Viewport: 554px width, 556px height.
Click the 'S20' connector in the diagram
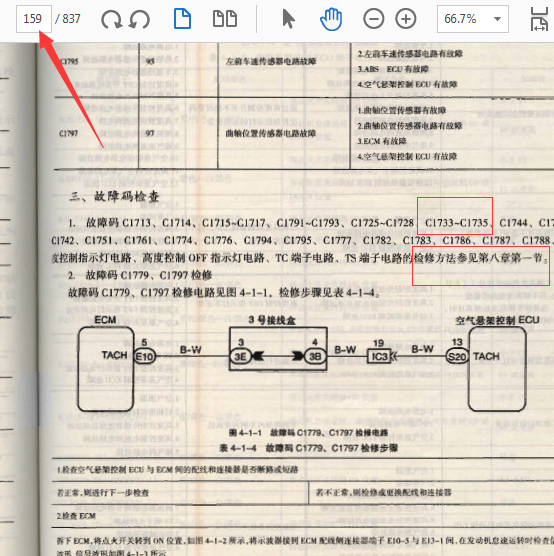(x=457, y=356)
